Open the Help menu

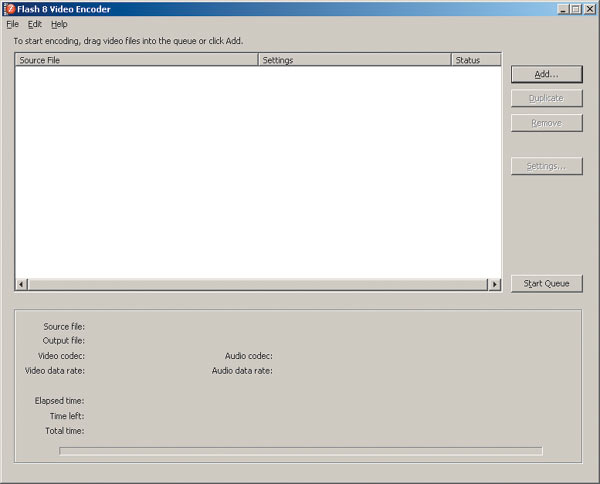click(x=59, y=24)
